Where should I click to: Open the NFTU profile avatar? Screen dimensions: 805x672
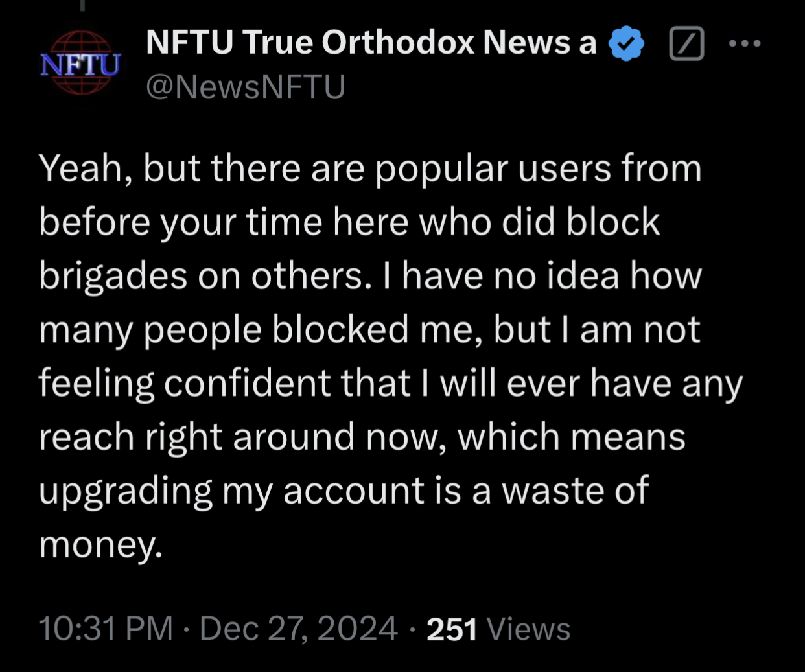coord(80,64)
